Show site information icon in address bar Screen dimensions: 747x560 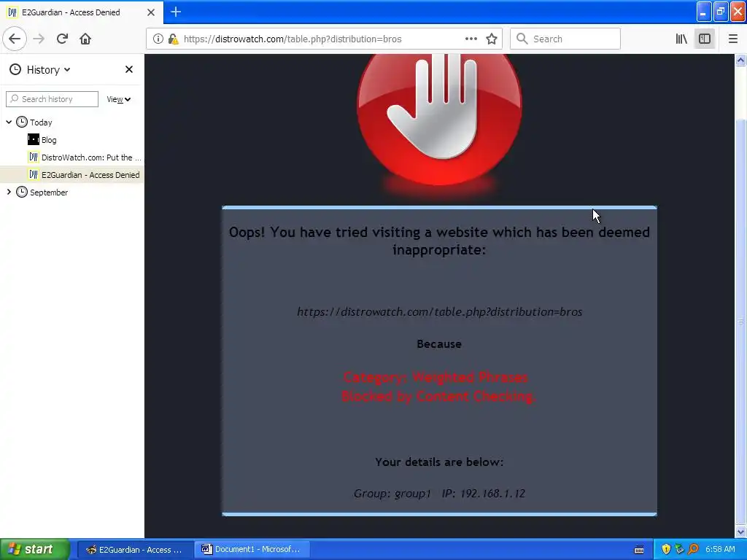[x=158, y=39]
